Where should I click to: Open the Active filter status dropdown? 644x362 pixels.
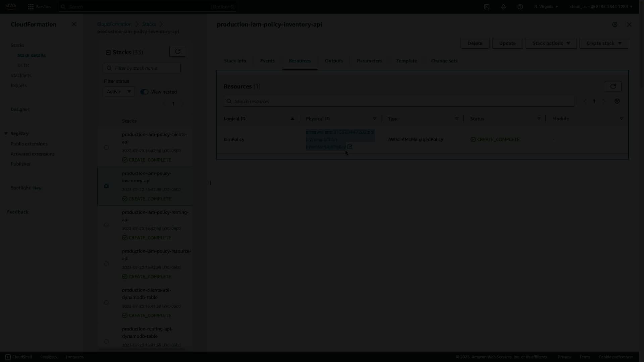119,92
